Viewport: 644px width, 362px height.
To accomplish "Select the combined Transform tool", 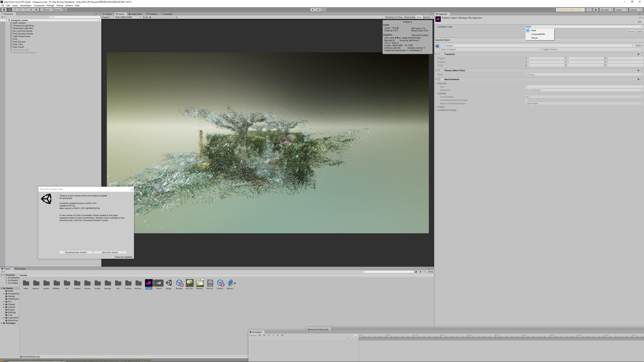I will pos(31,10).
